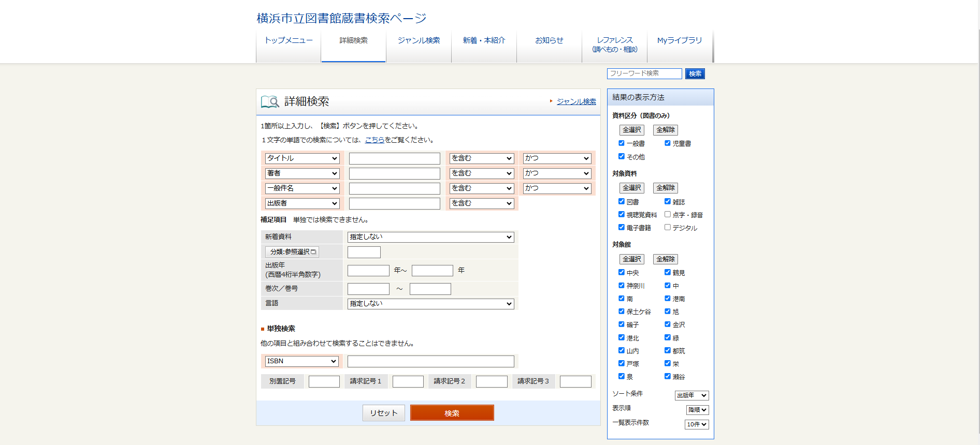The image size is (980, 445).
Task: Toggle the 神奈川 library checkbox
Action: click(x=622, y=285)
